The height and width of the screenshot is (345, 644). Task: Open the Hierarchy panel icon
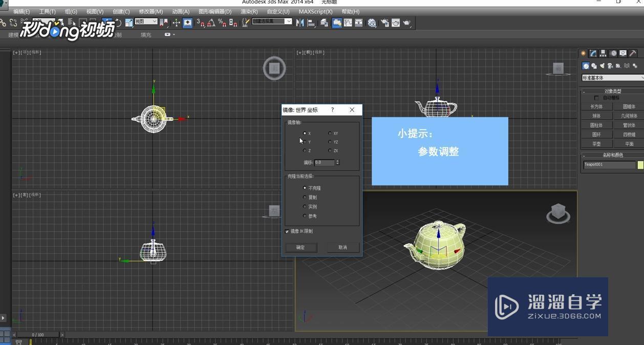click(603, 53)
